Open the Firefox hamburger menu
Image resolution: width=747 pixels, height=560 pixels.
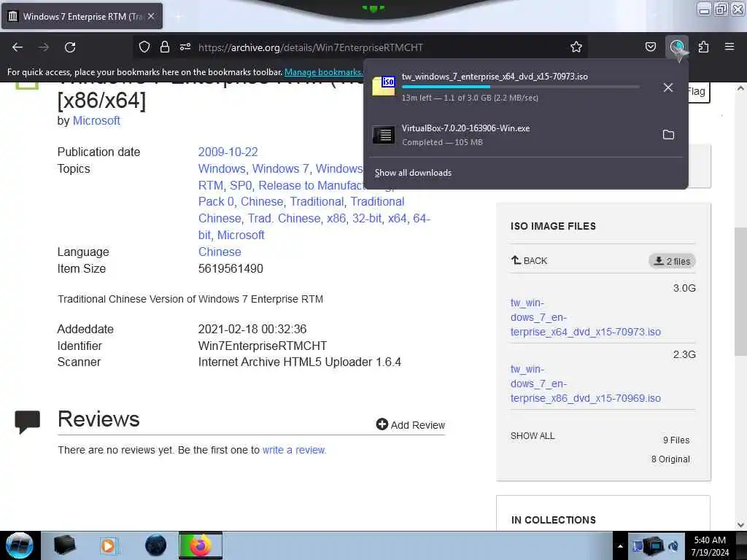[x=729, y=47]
